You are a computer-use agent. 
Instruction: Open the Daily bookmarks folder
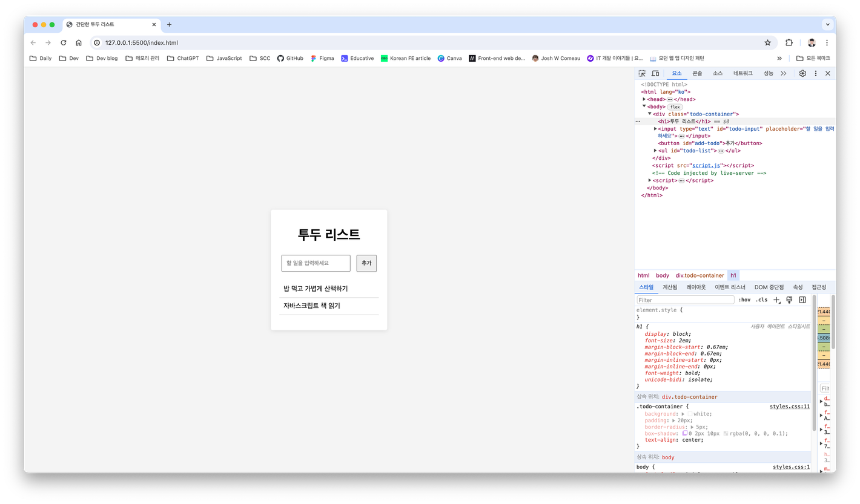(41, 59)
